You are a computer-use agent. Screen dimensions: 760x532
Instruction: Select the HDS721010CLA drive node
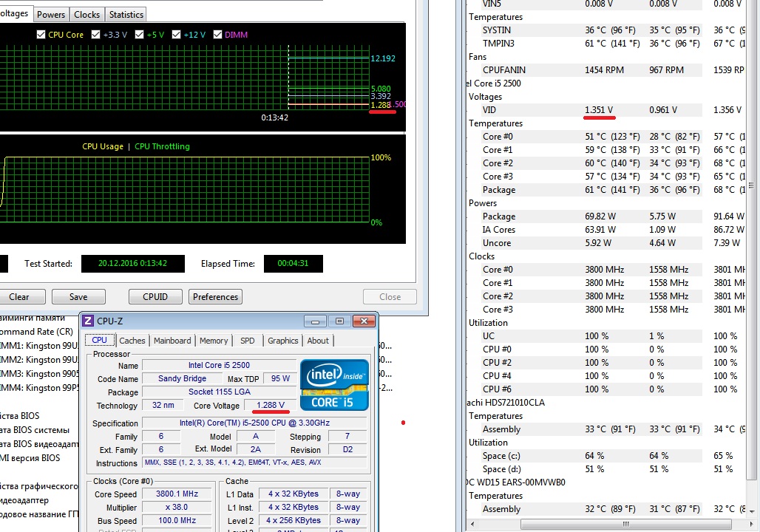click(x=506, y=403)
